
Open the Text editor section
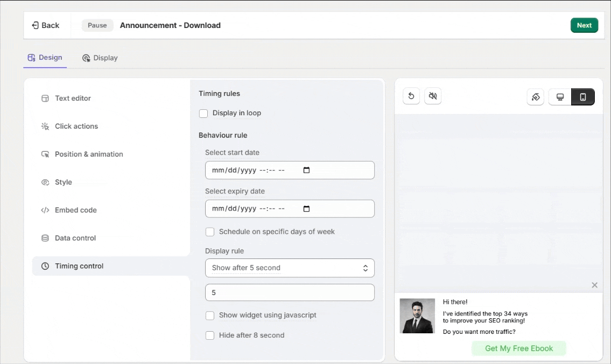tap(73, 99)
